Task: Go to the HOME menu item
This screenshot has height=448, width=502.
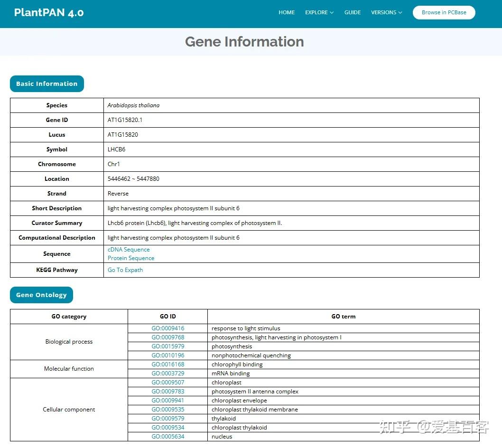Action: [x=287, y=12]
